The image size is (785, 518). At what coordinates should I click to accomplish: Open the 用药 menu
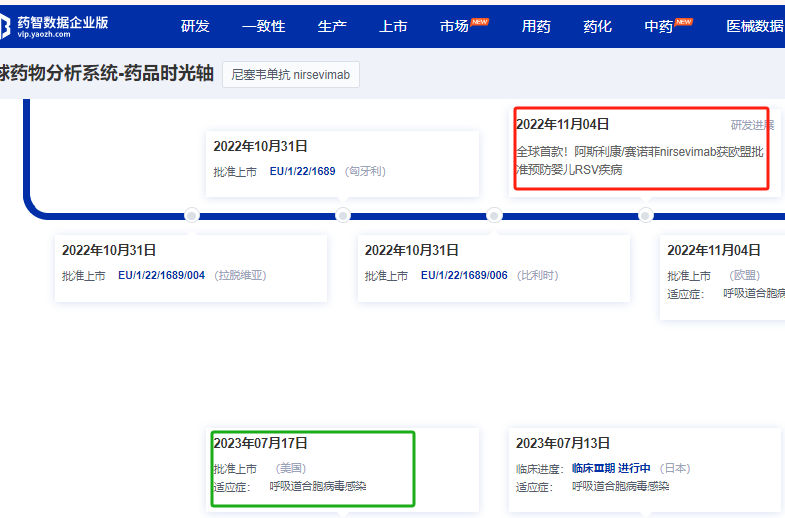pos(536,26)
